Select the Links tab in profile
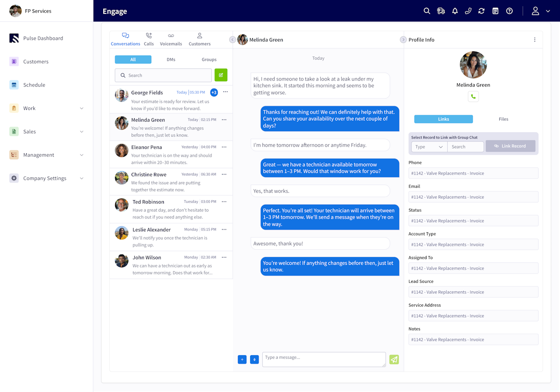560x392 pixels. [x=443, y=119]
